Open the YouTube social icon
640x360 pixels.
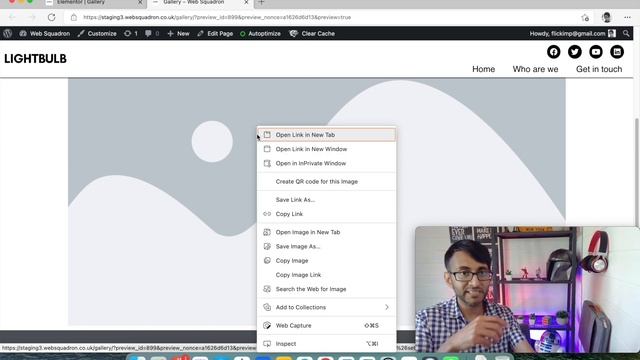tap(596, 52)
